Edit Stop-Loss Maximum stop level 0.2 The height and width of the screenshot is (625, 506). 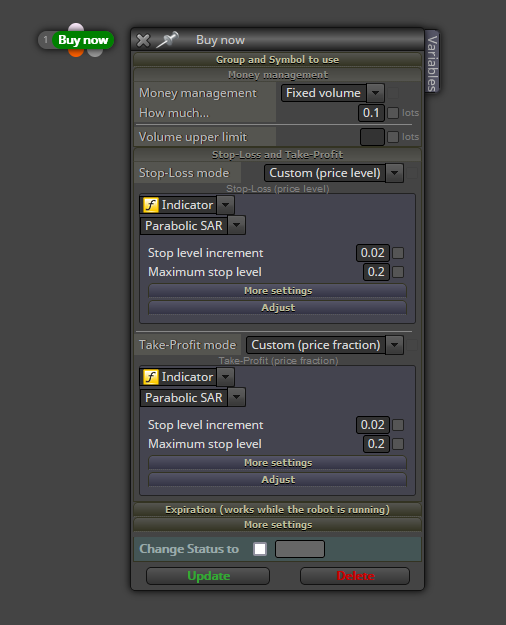click(x=376, y=272)
